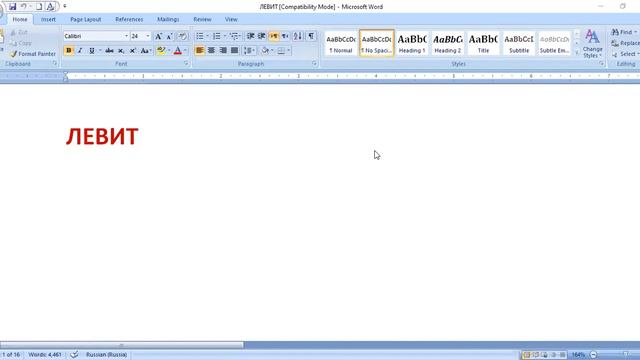
Task: Select Right-to-Left text direction
Action: [285, 36]
